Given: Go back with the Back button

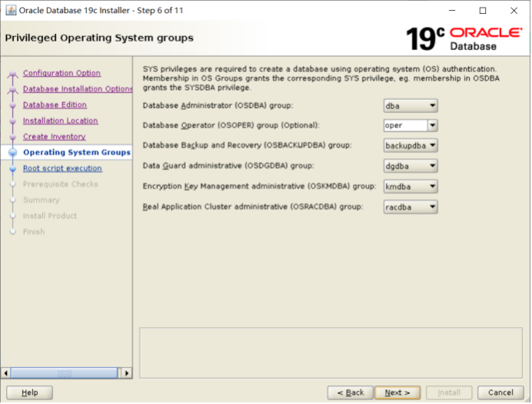Looking at the screenshot, I should pos(350,392).
